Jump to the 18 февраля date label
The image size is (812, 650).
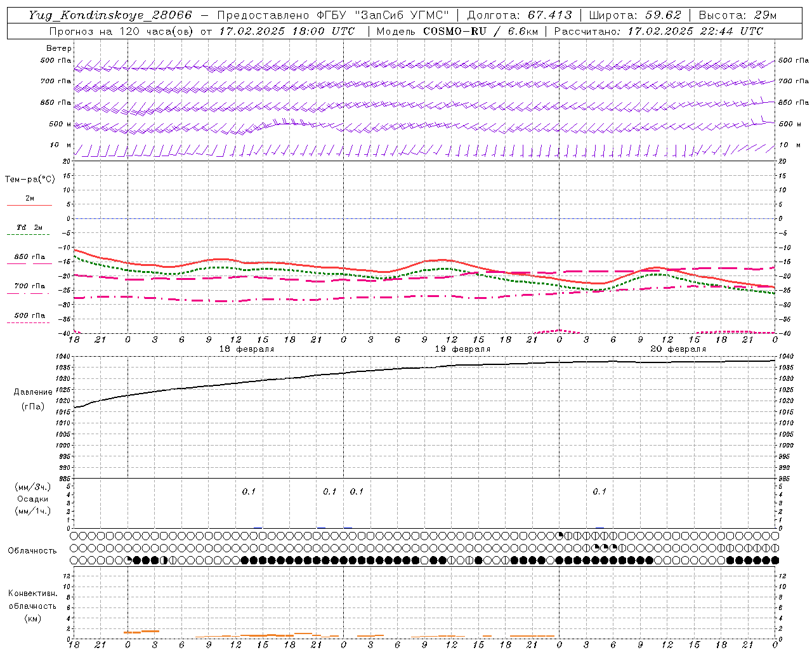click(x=246, y=349)
